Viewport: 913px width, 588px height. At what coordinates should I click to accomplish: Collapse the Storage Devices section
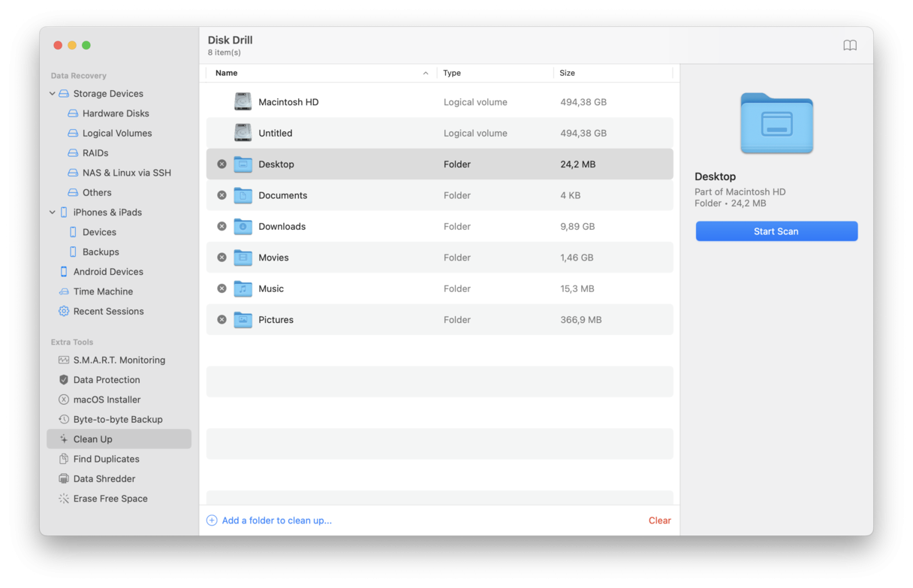click(x=52, y=93)
